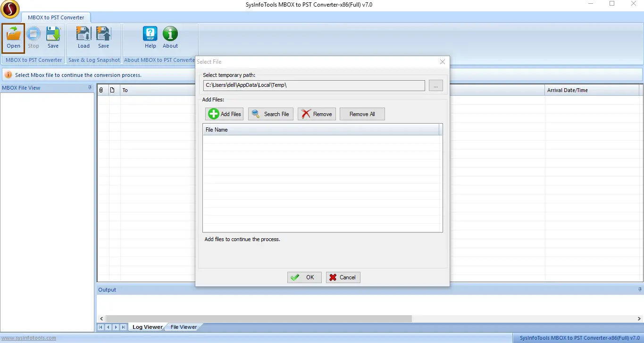Go to the last tab with the navigation arrow
The image size is (644, 343).
(124, 327)
